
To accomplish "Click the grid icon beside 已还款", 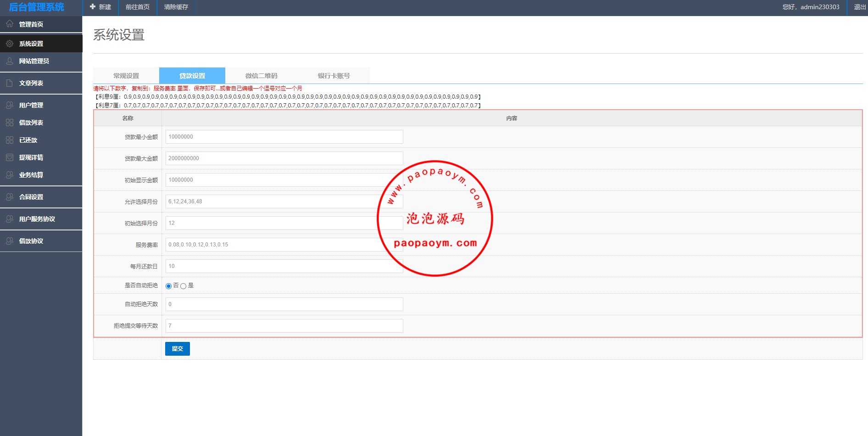I will pos(10,140).
